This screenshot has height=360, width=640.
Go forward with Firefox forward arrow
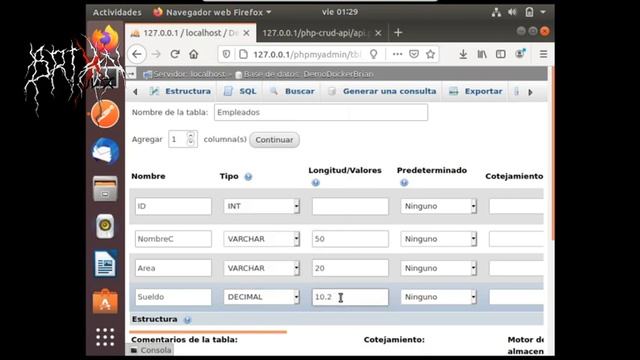pos(156,54)
